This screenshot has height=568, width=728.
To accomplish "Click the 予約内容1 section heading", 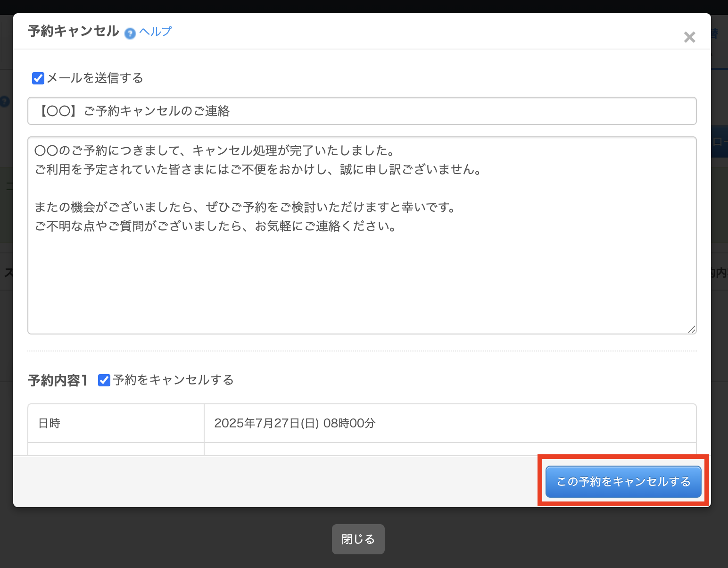I will coord(58,380).
